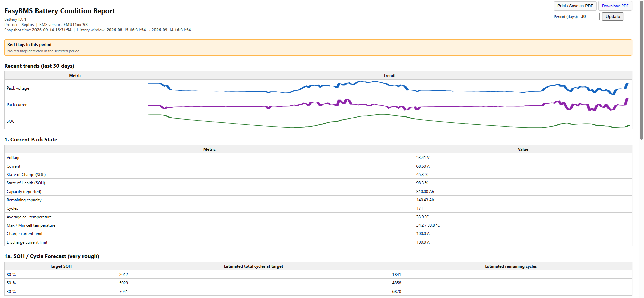Click the BMS version EMU11xx V3 text

[x=63, y=25]
